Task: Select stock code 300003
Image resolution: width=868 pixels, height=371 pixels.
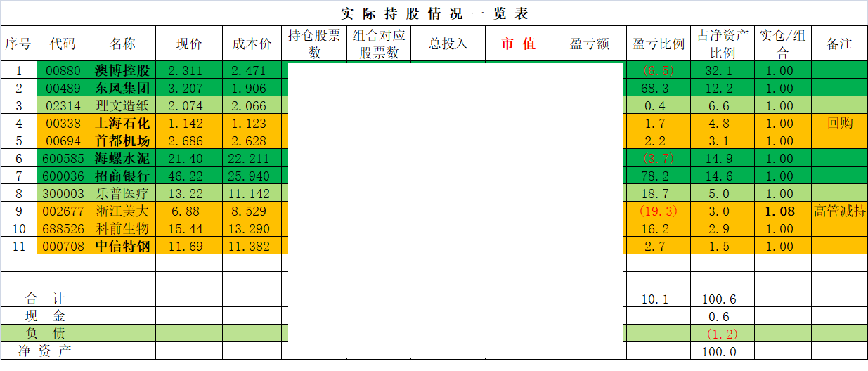Action: coord(63,194)
